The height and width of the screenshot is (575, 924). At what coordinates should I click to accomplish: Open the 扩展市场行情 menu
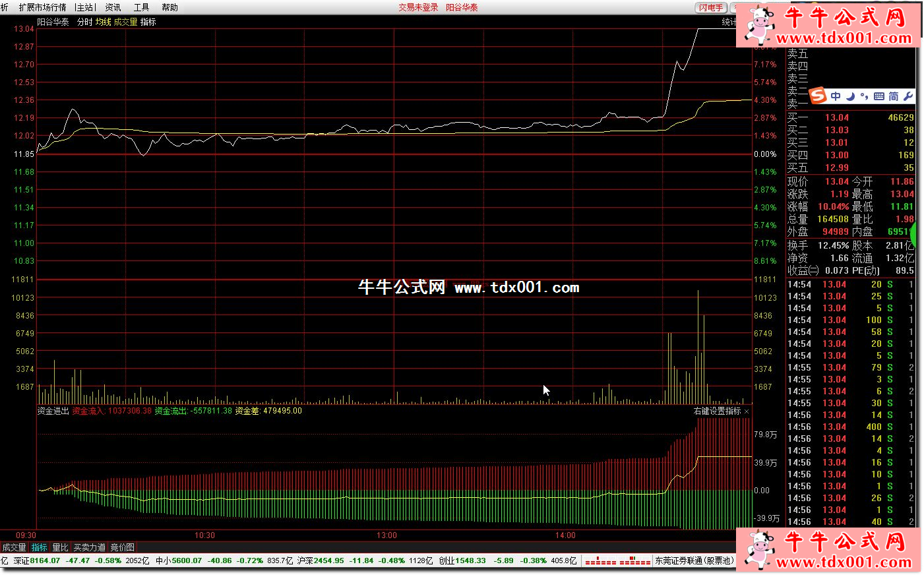pyautogui.click(x=42, y=7)
